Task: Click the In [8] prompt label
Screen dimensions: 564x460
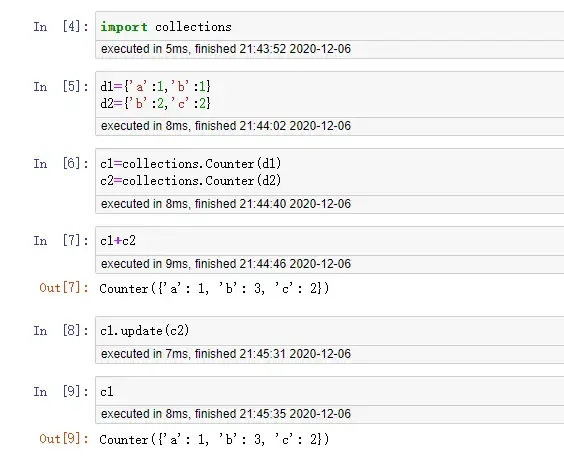Action: pos(61,331)
